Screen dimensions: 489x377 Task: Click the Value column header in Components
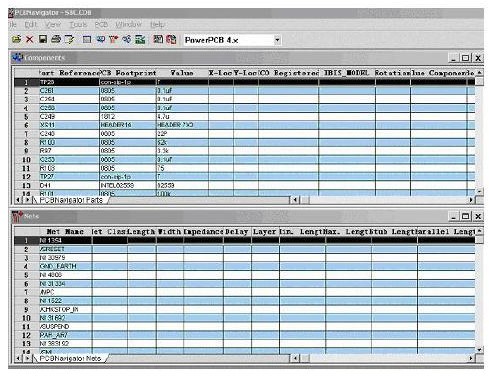point(182,73)
